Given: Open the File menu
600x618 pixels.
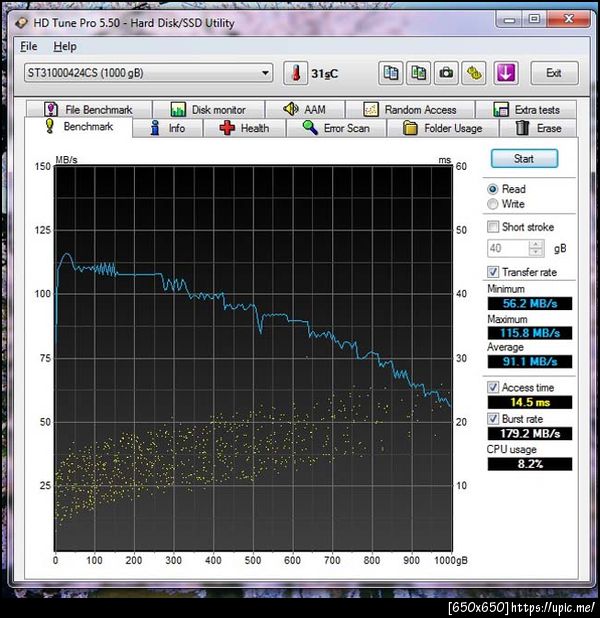Looking at the screenshot, I should click(29, 47).
